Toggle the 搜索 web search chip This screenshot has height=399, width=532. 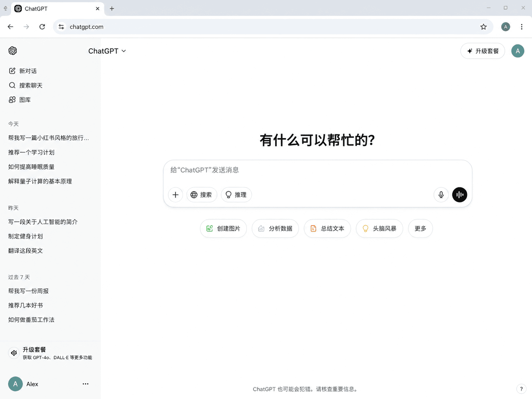point(202,195)
